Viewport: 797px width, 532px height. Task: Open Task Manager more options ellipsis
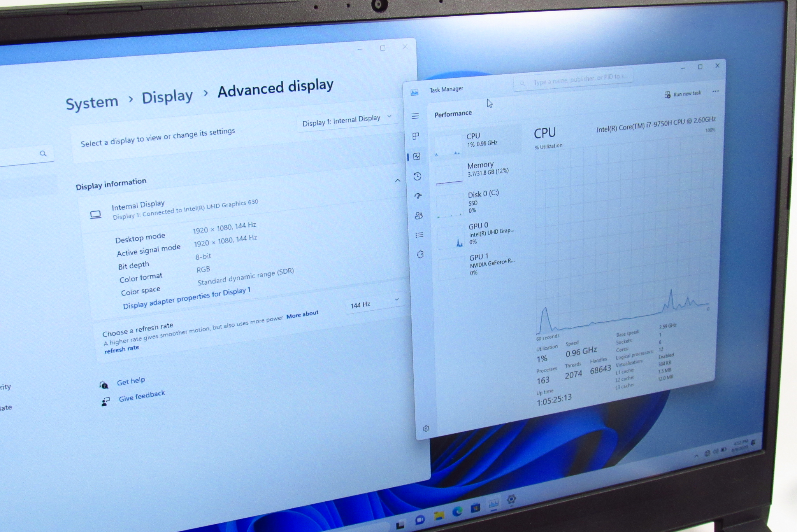click(x=715, y=91)
